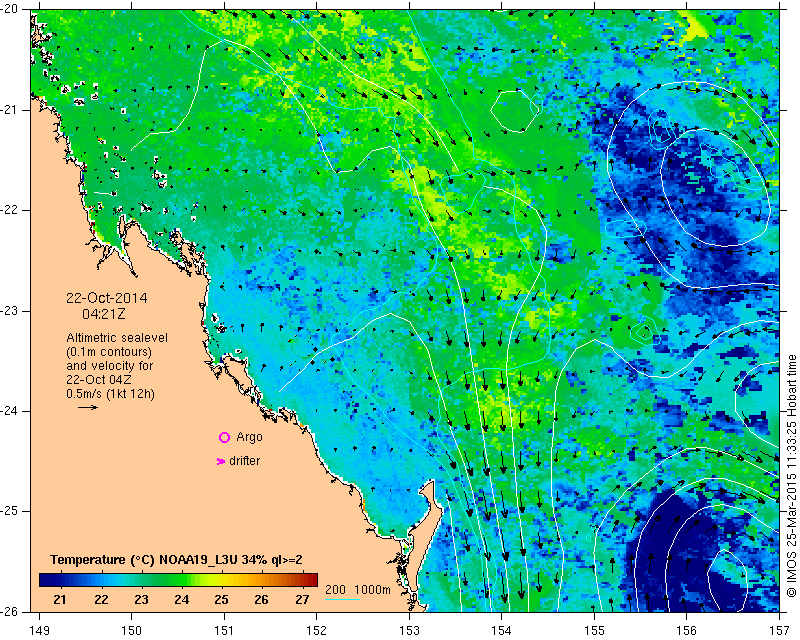
Task: Click the temperature color bar
Action: pyautogui.click(x=178, y=580)
